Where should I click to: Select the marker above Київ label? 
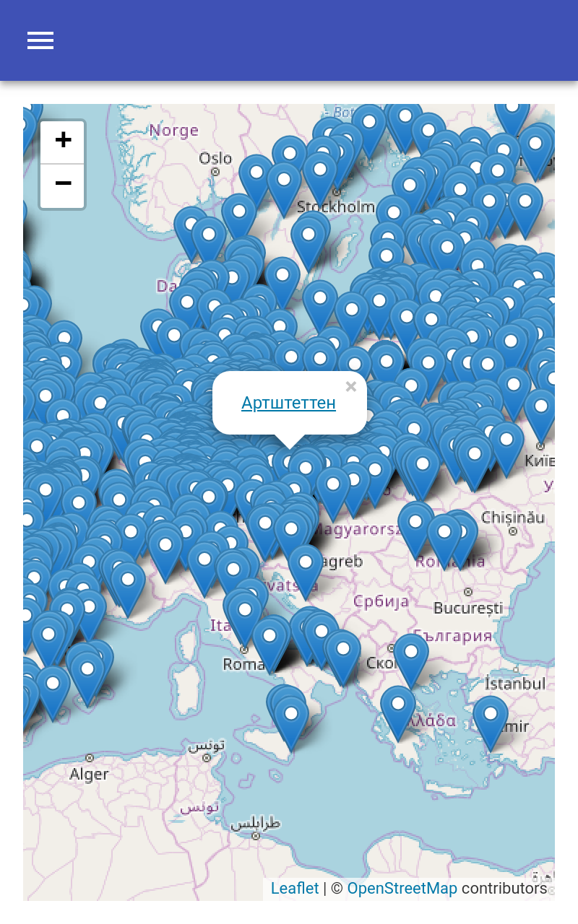pyautogui.click(x=541, y=417)
